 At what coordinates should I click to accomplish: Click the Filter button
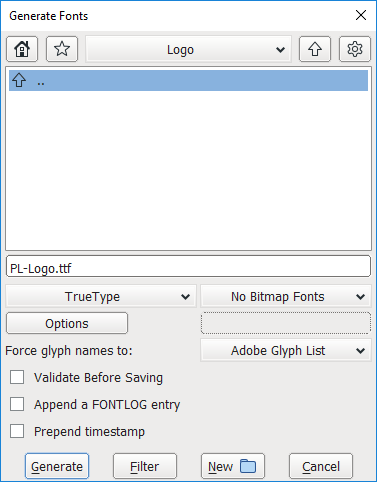[145, 466]
